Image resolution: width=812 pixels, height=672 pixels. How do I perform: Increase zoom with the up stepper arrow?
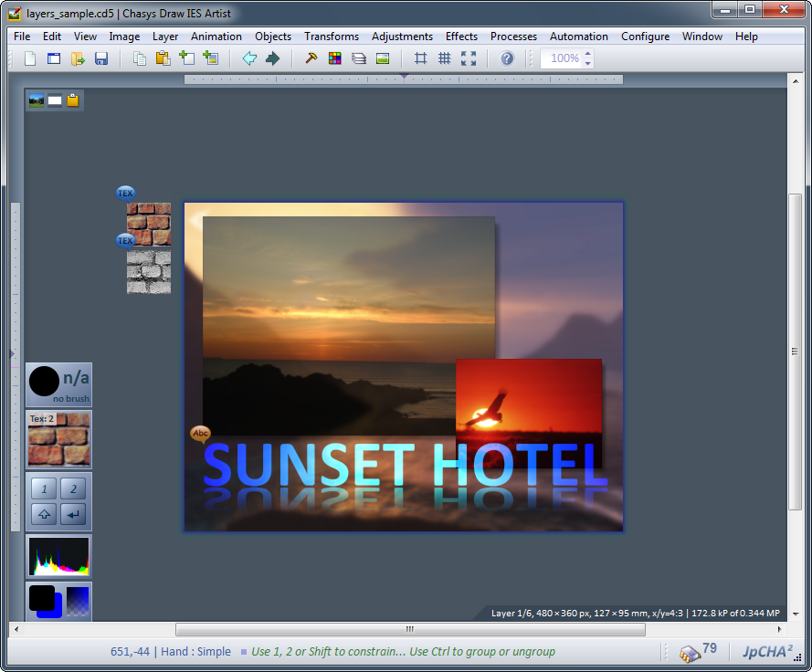587,54
